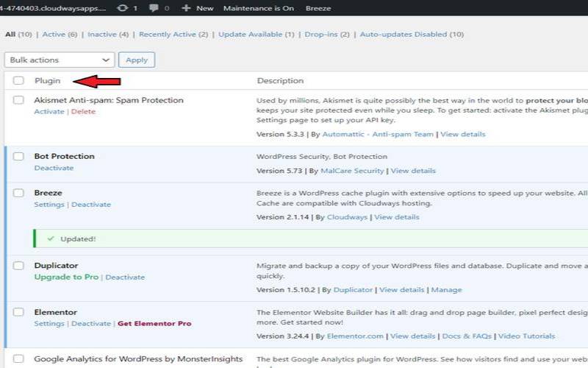
Task: Delete the Akismet plugin
Action: (83, 112)
